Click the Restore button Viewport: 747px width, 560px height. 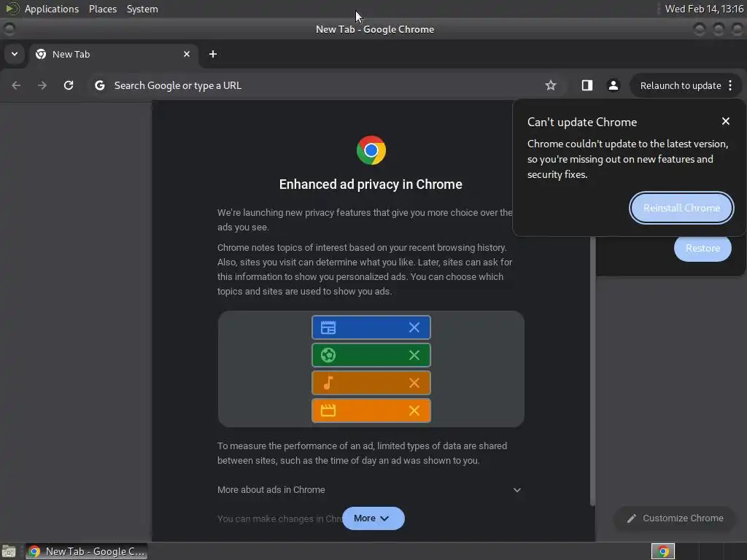click(x=703, y=248)
